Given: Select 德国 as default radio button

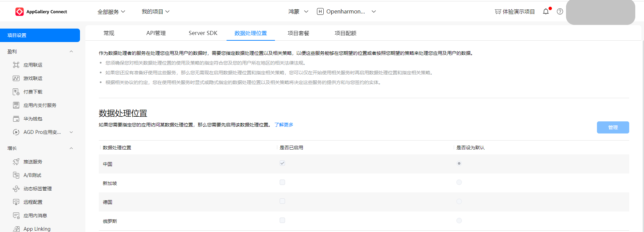Looking at the screenshot, I should point(459,201).
